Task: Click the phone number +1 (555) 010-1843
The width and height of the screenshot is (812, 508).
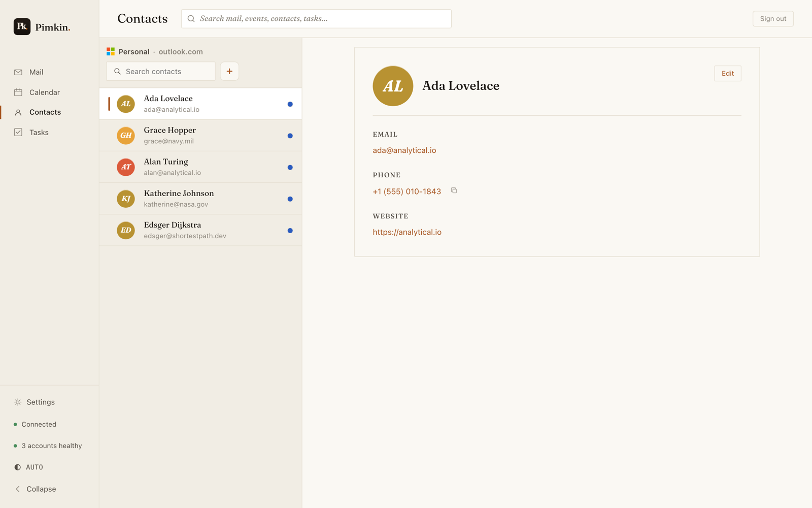Action: tap(407, 192)
